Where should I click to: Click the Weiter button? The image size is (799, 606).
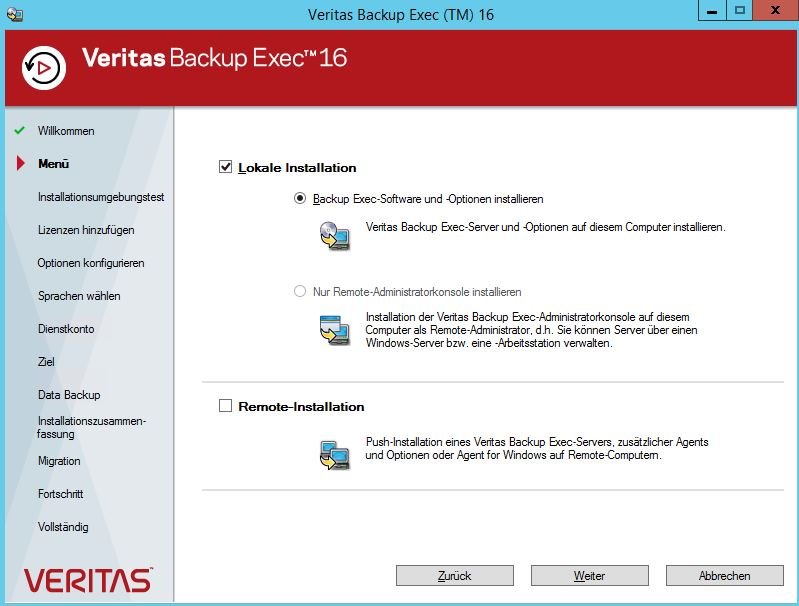(x=590, y=575)
